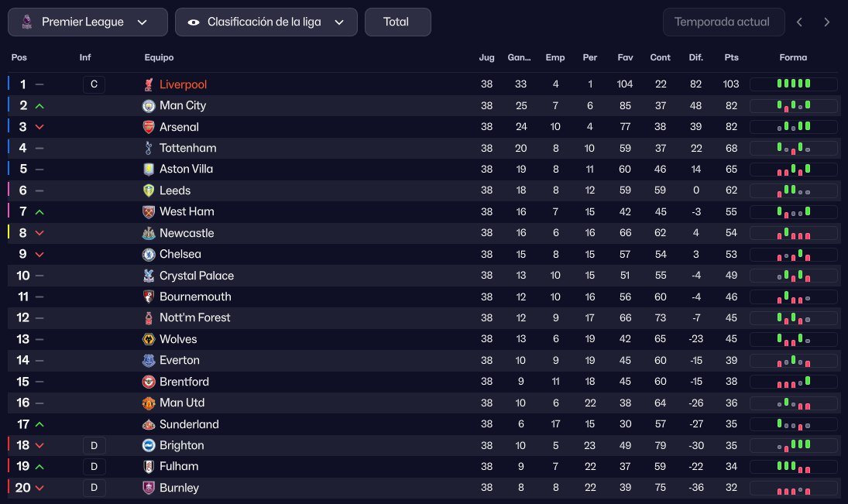Click the Liverpool club crest icon
848x504 pixels.
click(x=149, y=84)
